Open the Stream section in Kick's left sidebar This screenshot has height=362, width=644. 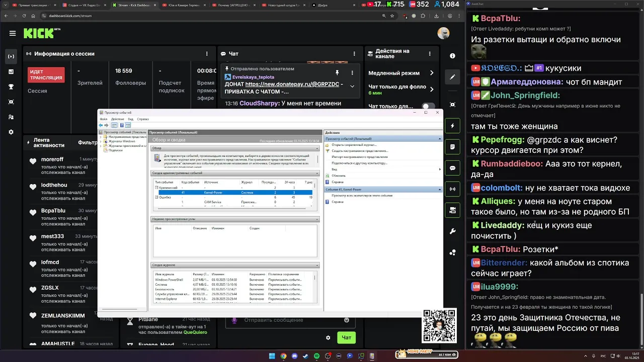point(11,56)
